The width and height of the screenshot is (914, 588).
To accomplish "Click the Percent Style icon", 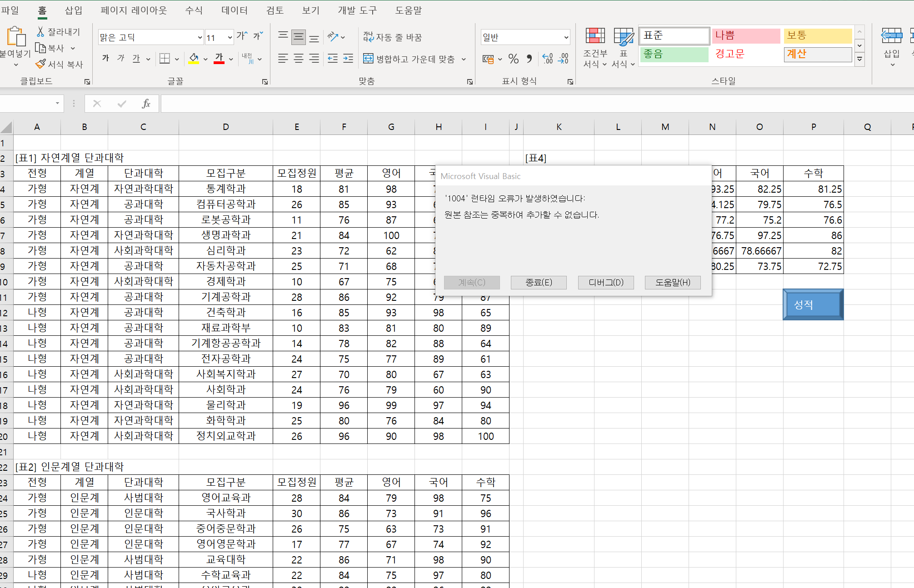I will [514, 59].
